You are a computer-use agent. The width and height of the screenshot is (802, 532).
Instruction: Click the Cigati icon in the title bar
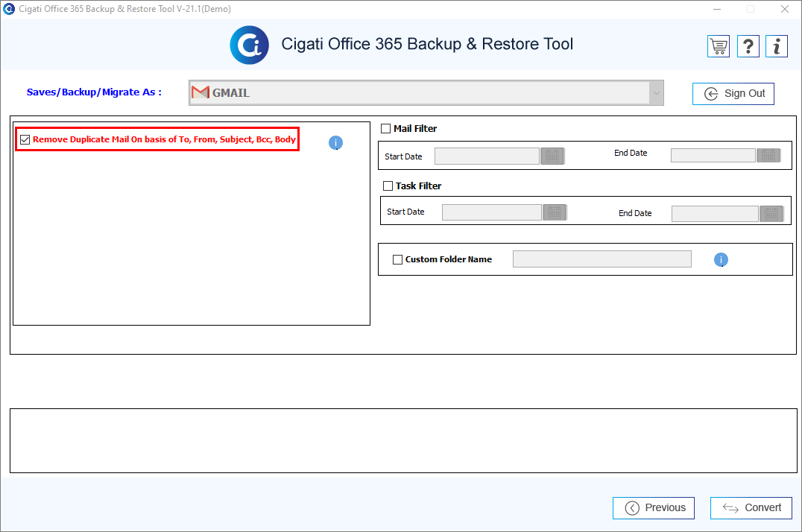pos(9,9)
